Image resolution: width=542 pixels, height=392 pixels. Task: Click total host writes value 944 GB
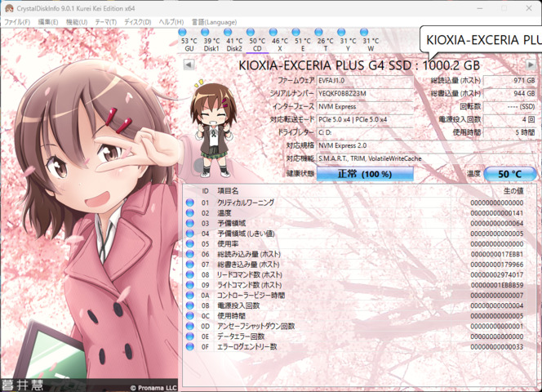click(x=510, y=93)
